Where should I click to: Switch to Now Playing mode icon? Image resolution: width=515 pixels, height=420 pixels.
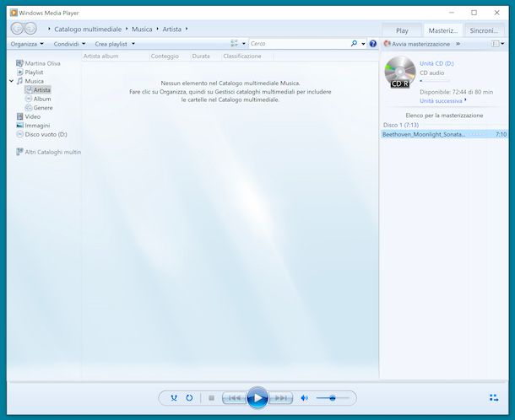[x=494, y=398]
